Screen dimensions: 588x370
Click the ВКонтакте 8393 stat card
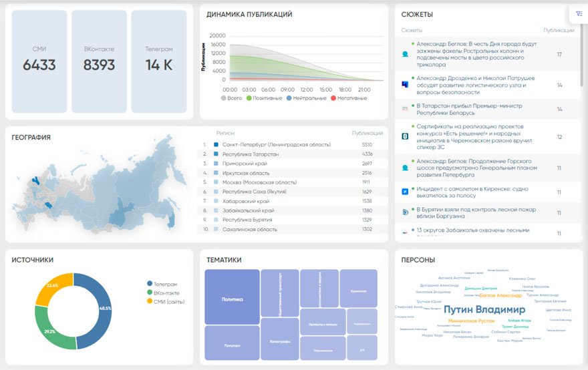pyautogui.click(x=99, y=61)
